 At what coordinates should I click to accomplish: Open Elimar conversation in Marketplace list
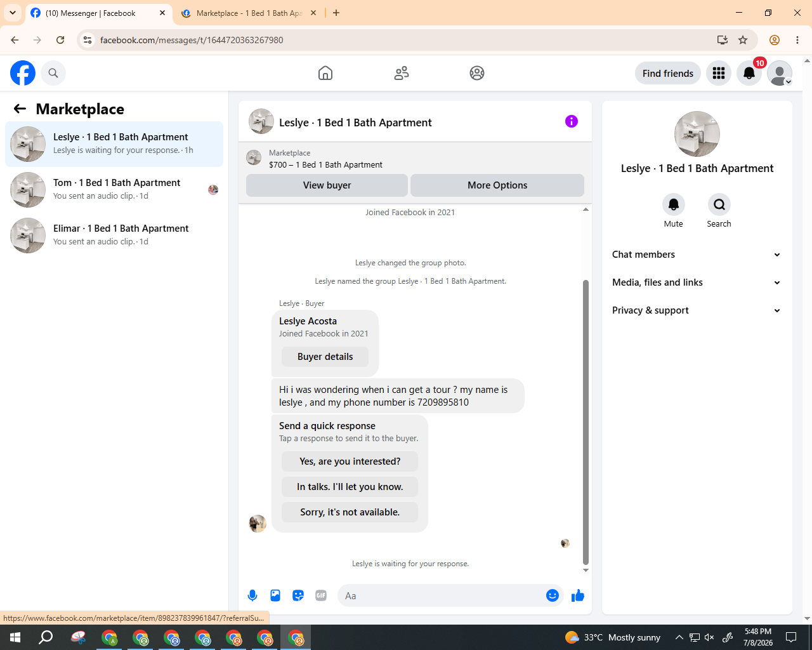(114, 235)
